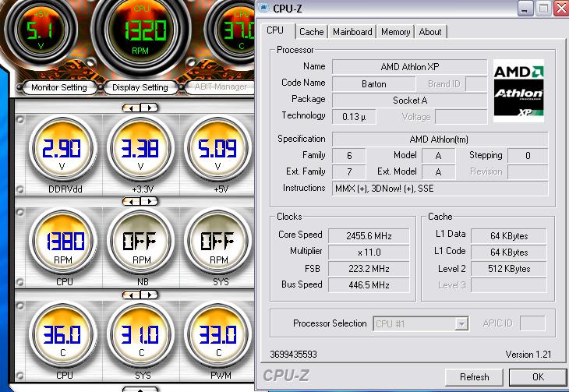Click the Code Name value Barton
Screen dimensions: 569x392
pyautogui.click(x=374, y=84)
